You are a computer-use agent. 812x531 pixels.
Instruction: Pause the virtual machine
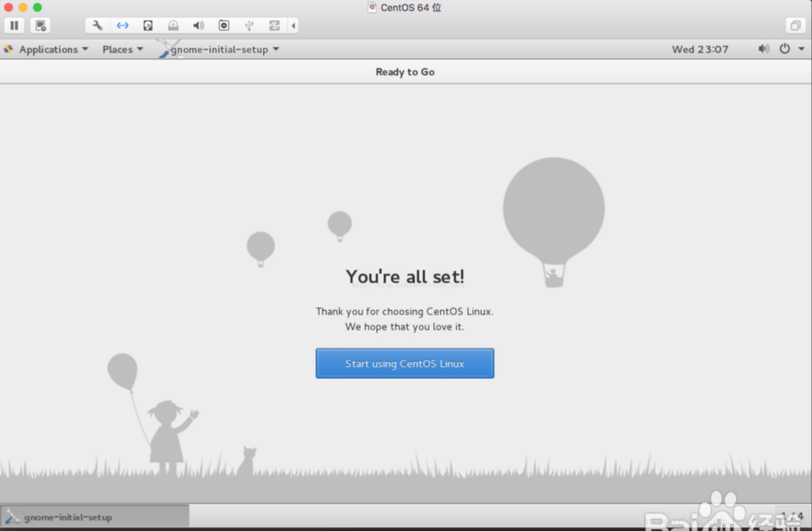[14, 25]
